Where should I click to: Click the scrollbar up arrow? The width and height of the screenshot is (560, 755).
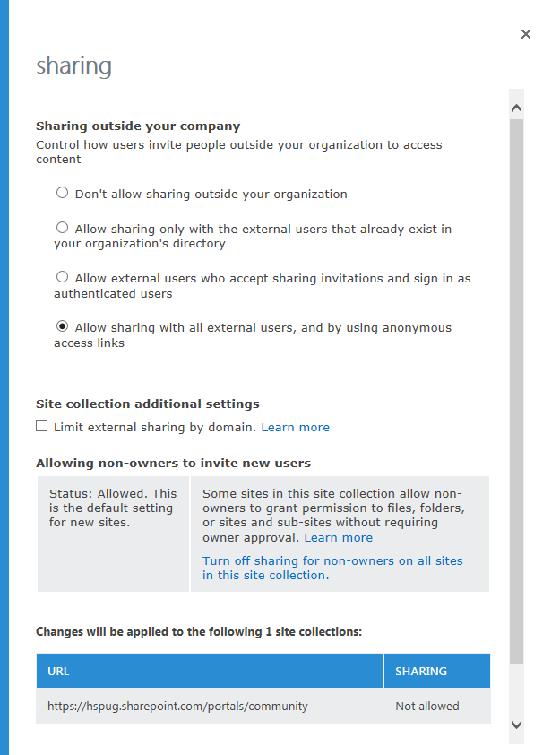point(516,108)
